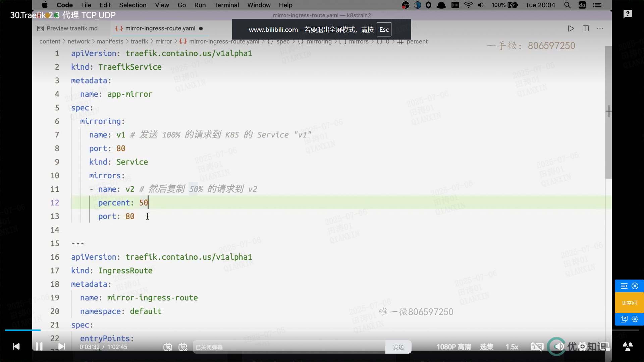Pause the video playback
The width and height of the screenshot is (644, 362).
tap(39, 346)
